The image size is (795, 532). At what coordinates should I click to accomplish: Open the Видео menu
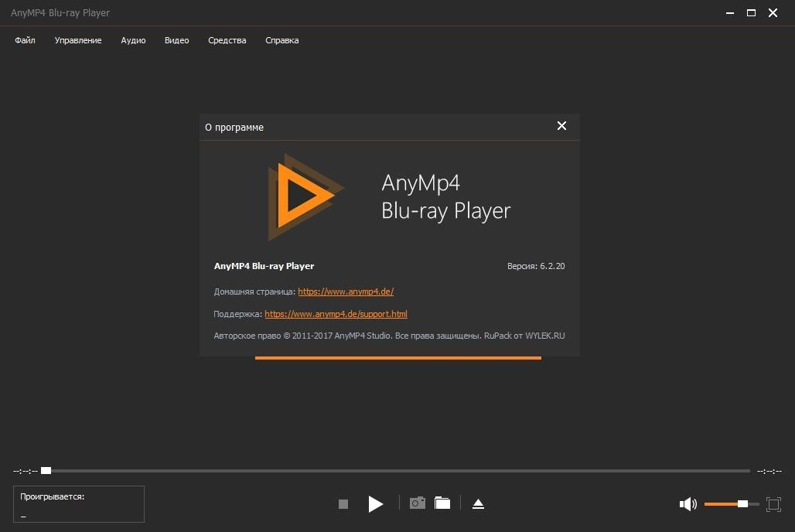176,40
